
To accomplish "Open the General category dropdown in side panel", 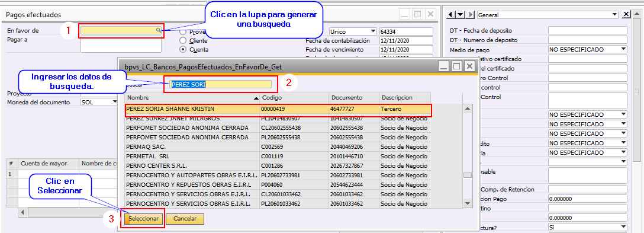I will click(x=615, y=15).
